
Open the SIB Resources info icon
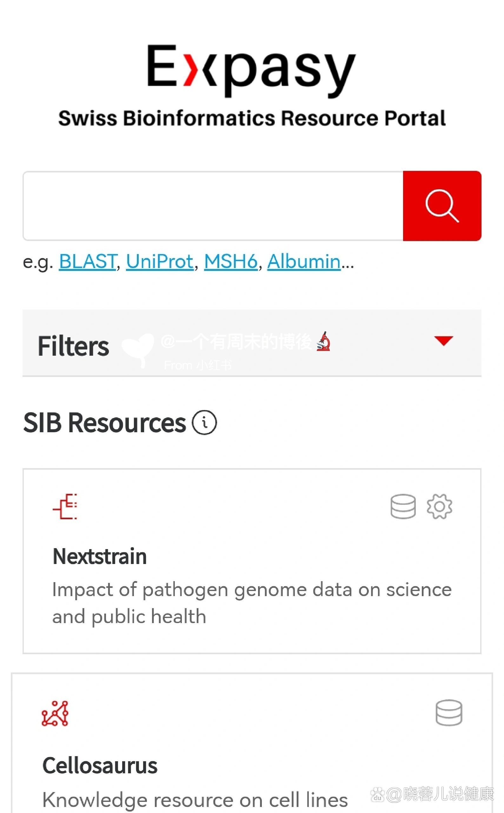pos(204,422)
